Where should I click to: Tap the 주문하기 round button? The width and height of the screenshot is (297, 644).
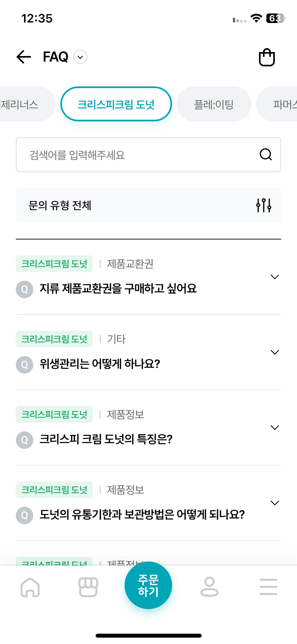click(148, 585)
